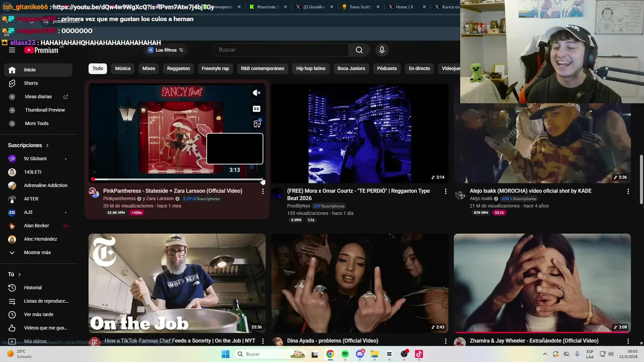
Task: Open Pinkpantheress channel avatar
Action: click(x=94, y=193)
